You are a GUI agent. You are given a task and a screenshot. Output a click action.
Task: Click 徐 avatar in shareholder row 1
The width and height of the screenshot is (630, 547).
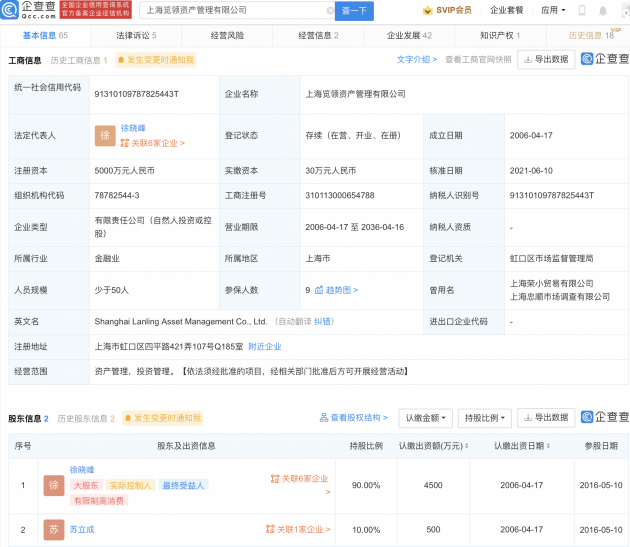54,485
